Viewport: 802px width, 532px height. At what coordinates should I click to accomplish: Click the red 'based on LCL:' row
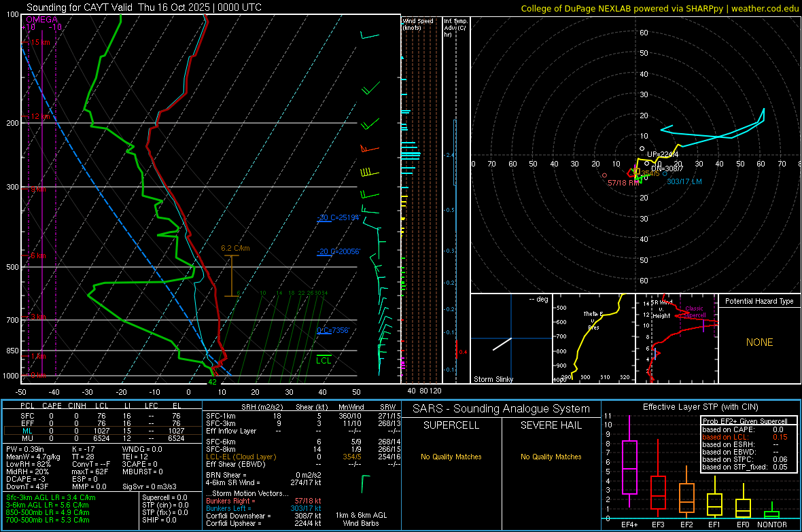pyautogui.click(x=745, y=437)
